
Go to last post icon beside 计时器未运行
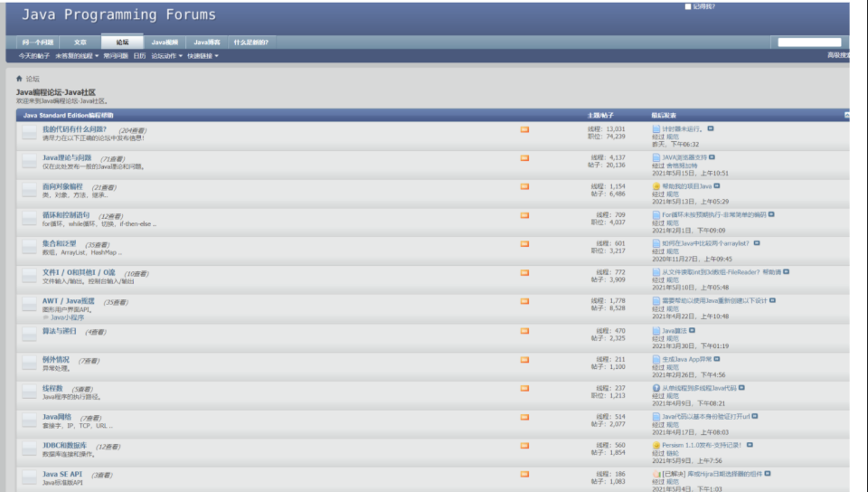(x=711, y=128)
